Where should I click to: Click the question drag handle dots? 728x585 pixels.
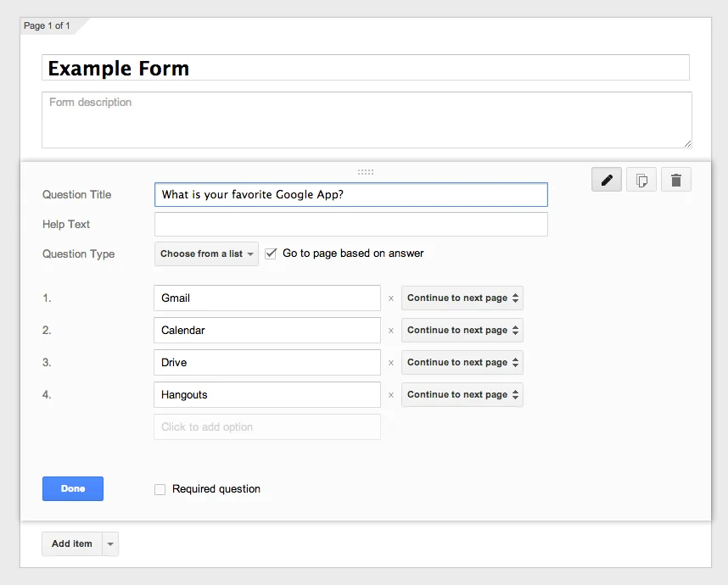click(366, 172)
